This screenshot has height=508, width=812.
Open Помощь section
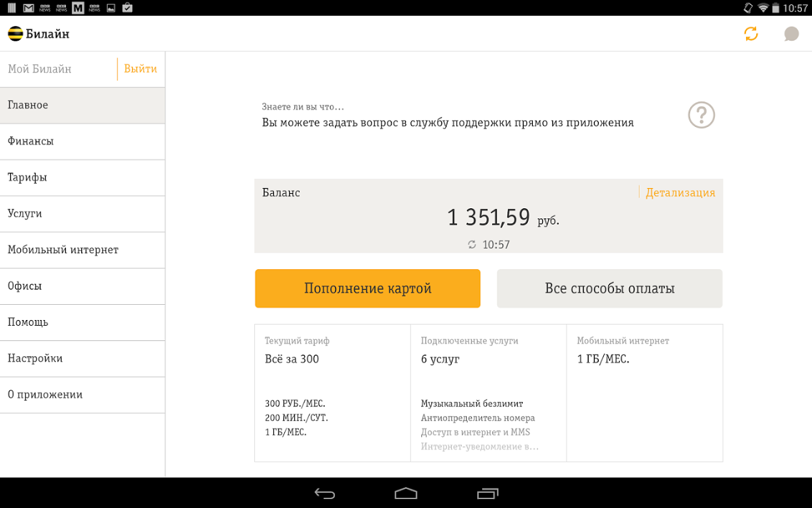click(x=82, y=323)
